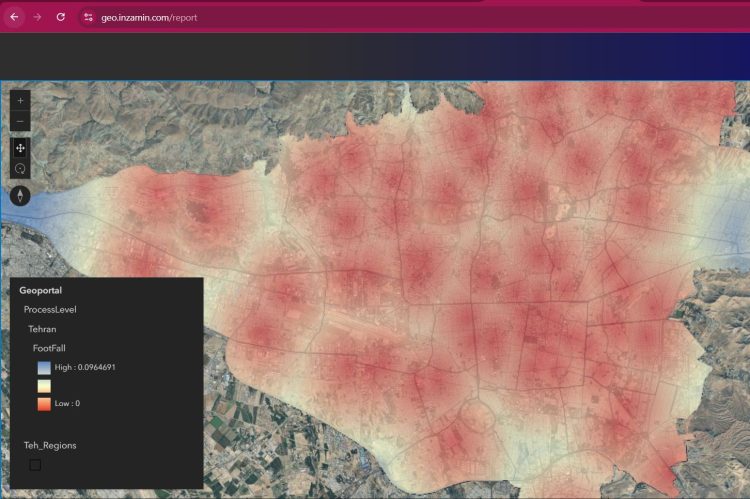
Task: Click the red Low color swatch
Action: (x=45, y=403)
